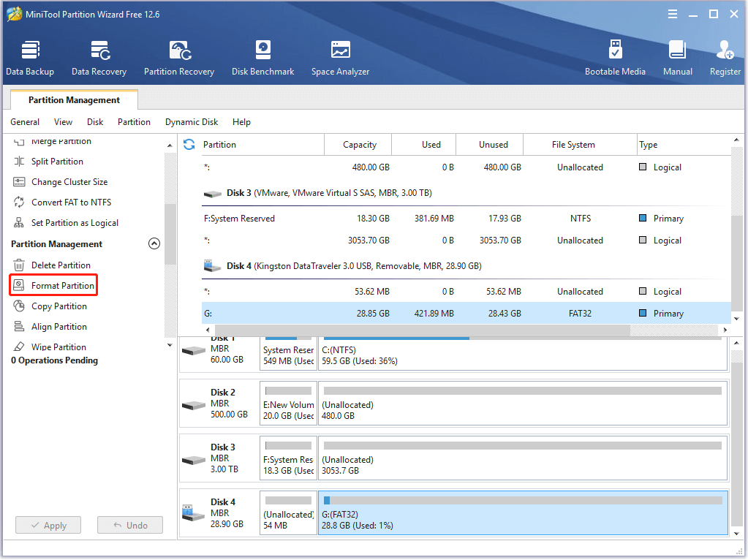Screen dimensions: 748x560
Task: Open the General menu
Action: 25,122
